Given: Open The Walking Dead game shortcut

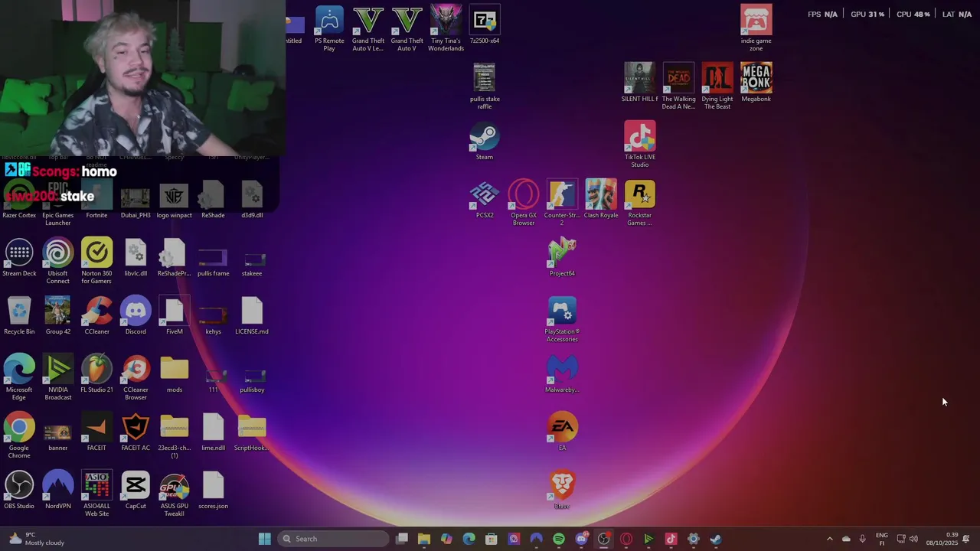Looking at the screenshot, I should coord(678,86).
